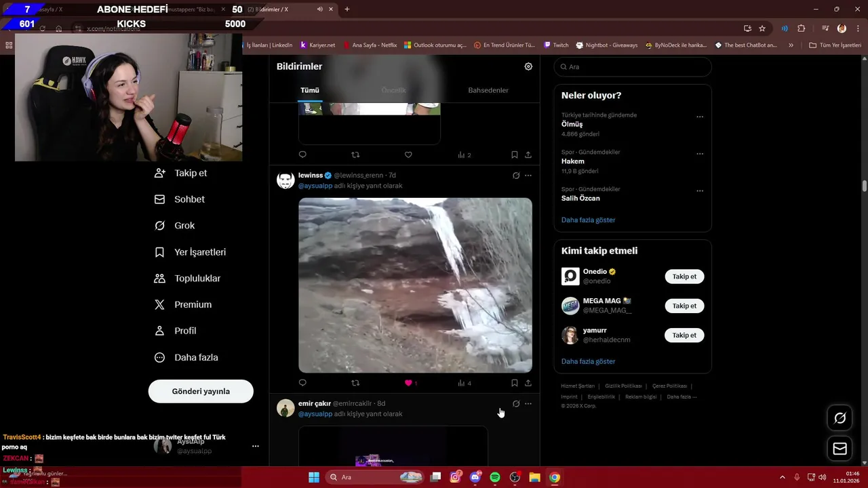This screenshot has height=488, width=868.
Task: Mute the Bildirimler / X browser tab
Action: (320, 9)
